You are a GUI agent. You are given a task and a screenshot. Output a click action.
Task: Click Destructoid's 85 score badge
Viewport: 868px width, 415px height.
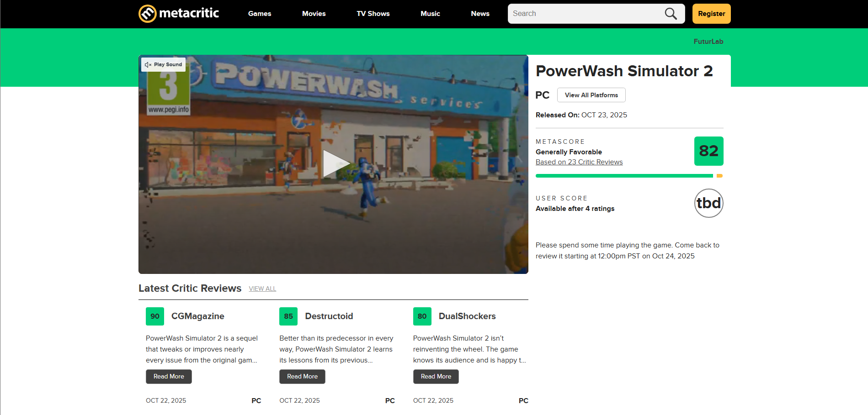click(x=288, y=316)
